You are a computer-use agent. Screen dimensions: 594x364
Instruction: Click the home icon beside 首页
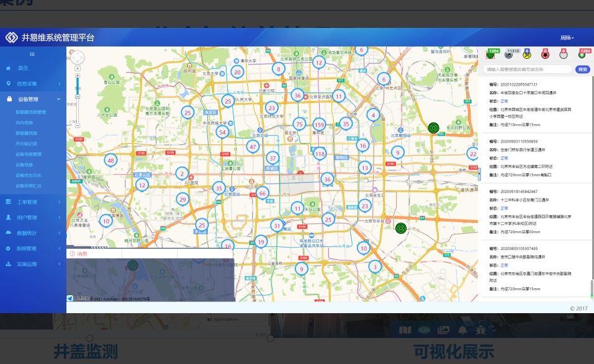coord(8,68)
